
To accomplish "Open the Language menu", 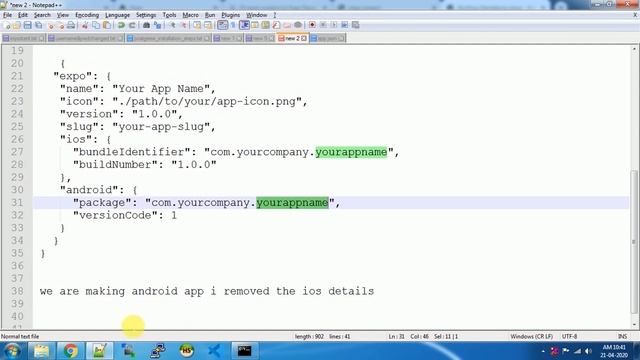I will tap(117, 15).
